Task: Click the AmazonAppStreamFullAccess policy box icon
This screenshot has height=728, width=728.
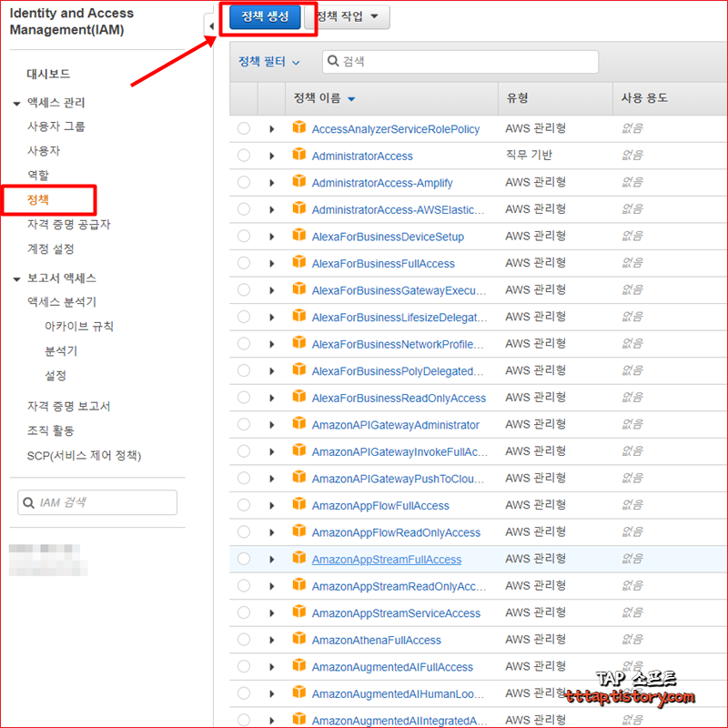Action: point(299,558)
